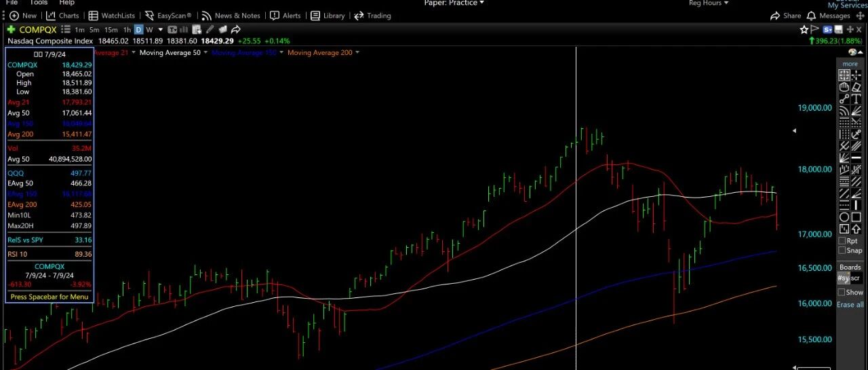Select the pointer grid tool in drawing panel
Screen dimensions: 868x370
(x=844, y=75)
